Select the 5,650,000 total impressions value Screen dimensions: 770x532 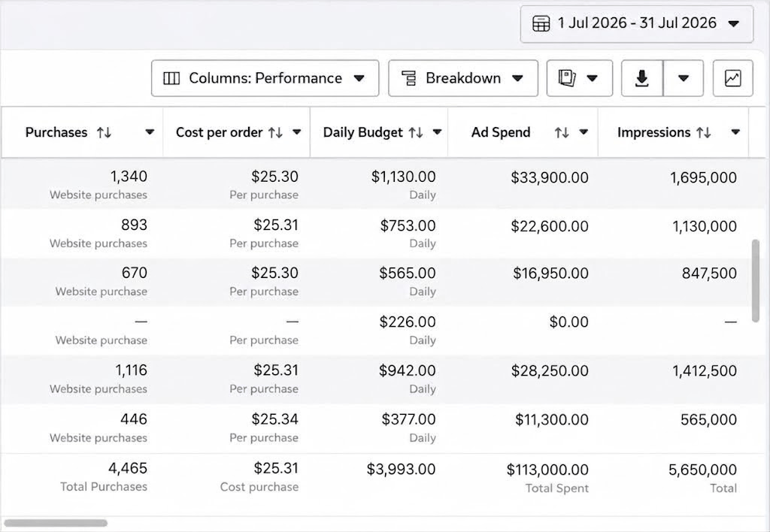pos(702,470)
